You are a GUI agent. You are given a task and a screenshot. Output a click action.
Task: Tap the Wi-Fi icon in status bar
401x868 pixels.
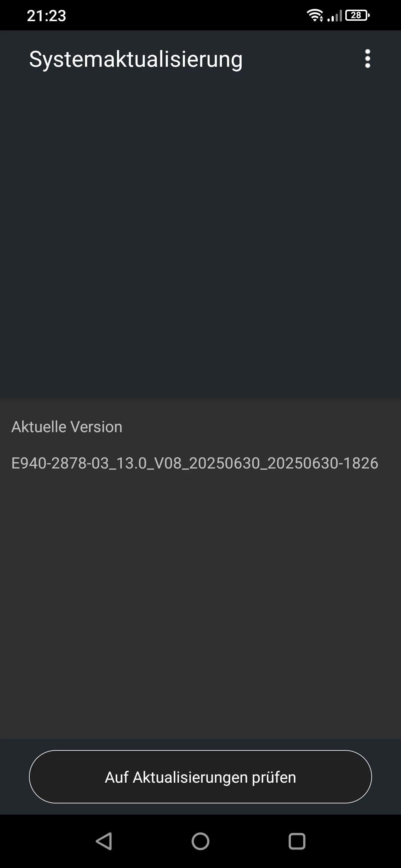pos(315,15)
